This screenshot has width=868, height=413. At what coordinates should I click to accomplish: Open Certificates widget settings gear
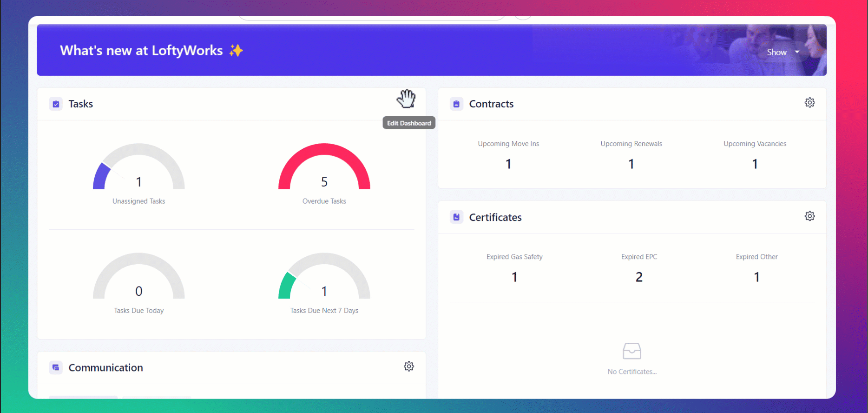pyautogui.click(x=809, y=216)
